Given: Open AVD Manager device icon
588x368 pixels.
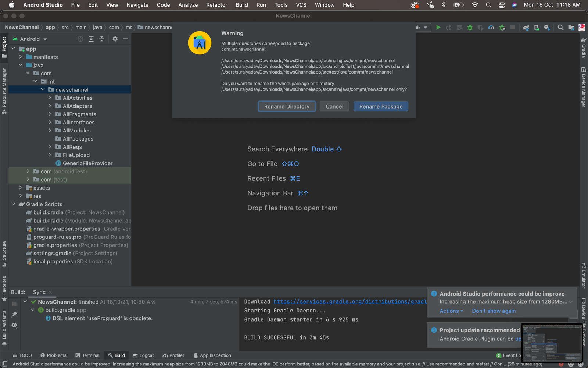Looking at the screenshot, I should click(537, 28).
